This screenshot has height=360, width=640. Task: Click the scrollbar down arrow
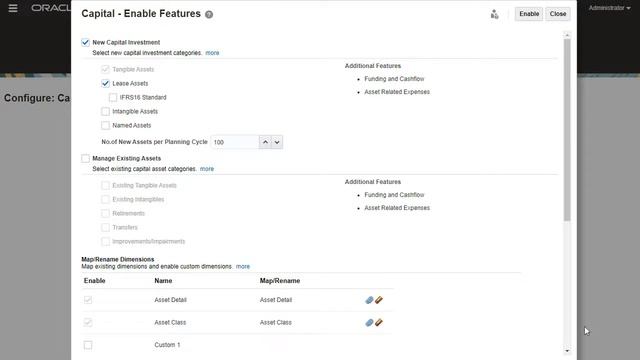[x=567, y=351]
